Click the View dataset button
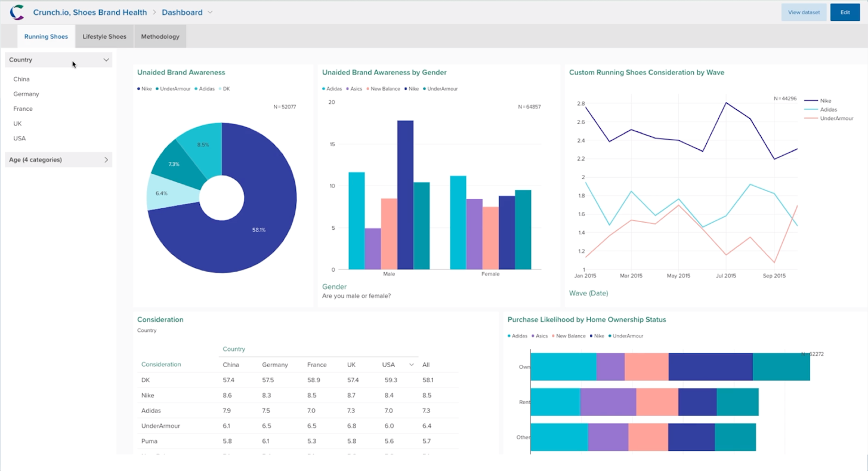The image size is (868, 471). click(x=804, y=12)
